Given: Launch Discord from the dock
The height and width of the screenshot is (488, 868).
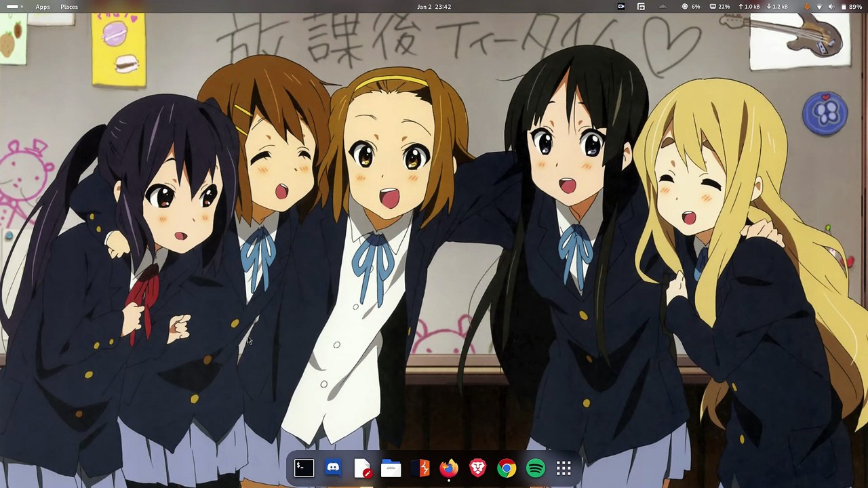Looking at the screenshot, I should click(333, 468).
